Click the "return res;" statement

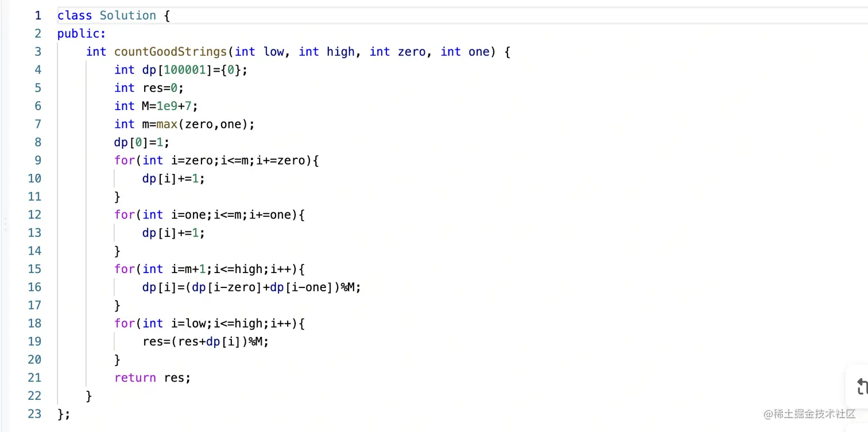pyautogui.click(x=153, y=377)
